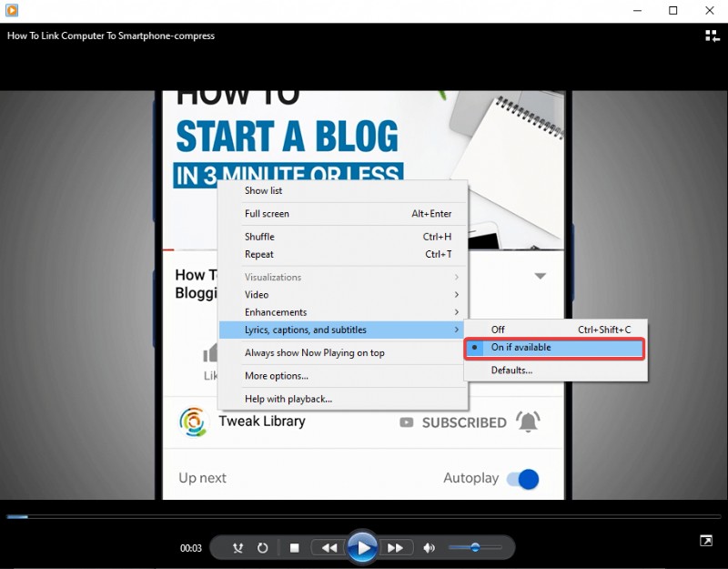Click the Fast Forward icon
The image size is (728, 569).
point(397,547)
